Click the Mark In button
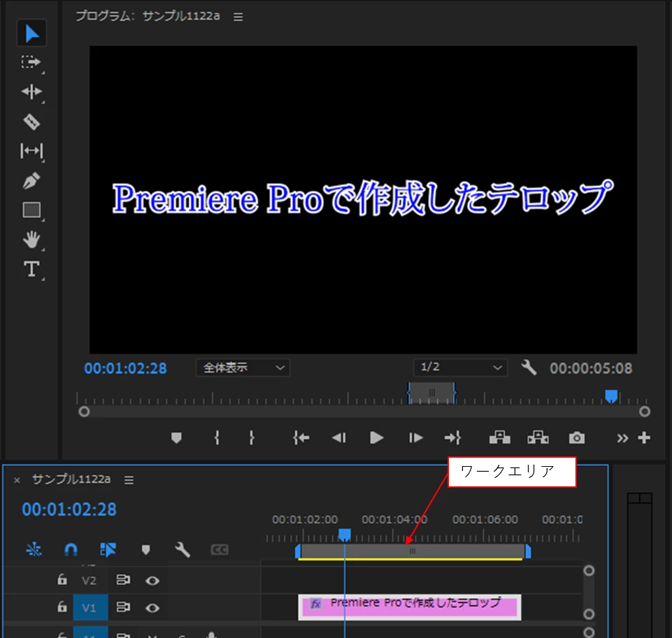The height and width of the screenshot is (638, 672). pos(217,437)
